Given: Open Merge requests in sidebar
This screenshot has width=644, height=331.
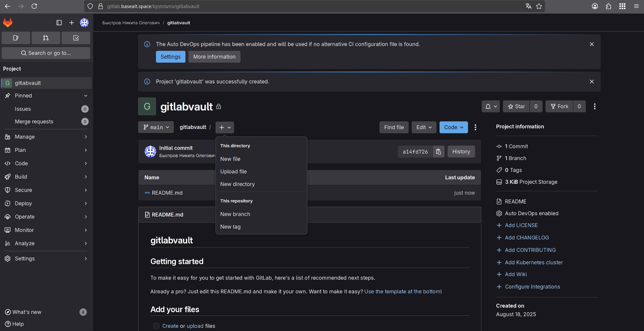Looking at the screenshot, I should (x=46, y=122).
